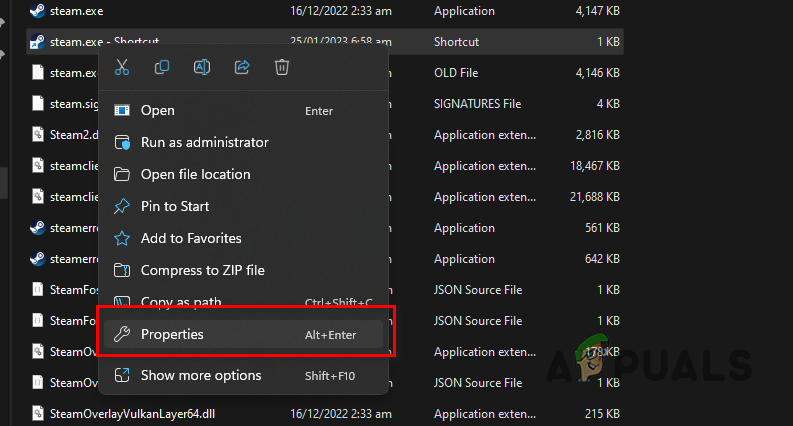Screen dimensions: 793x426
Task: Click the 215 KB size cell
Action: pyautogui.click(x=602, y=413)
